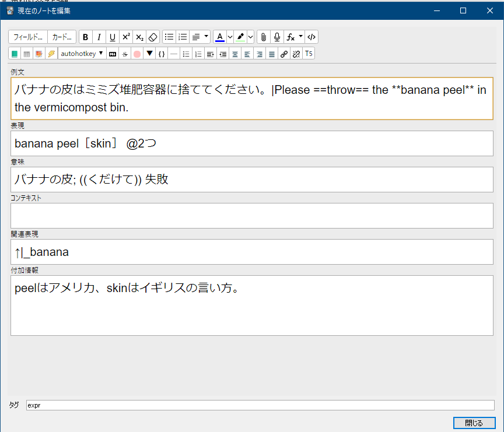Click into the empty コンテキスト field
The image size is (504, 432).
pos(252,216)
